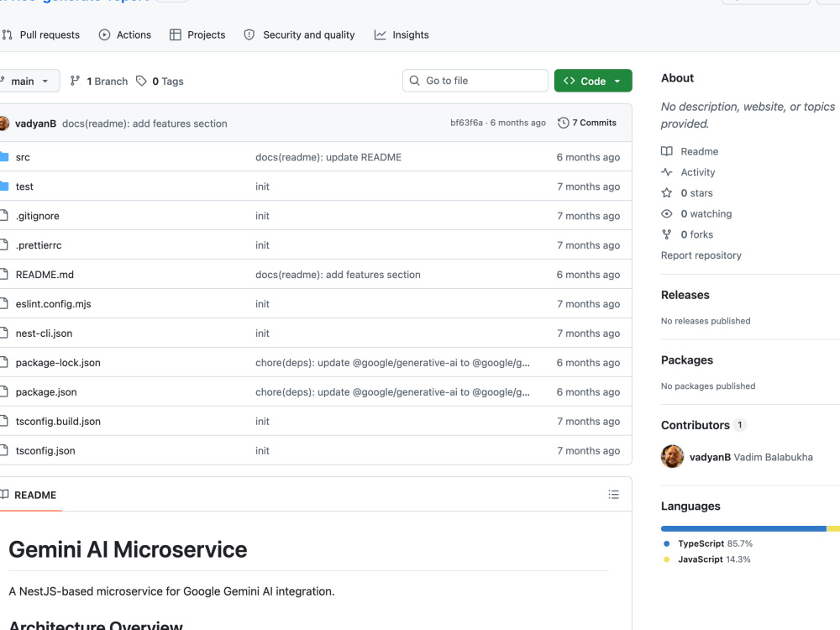Click the Go to file search field

coord(475,81)
